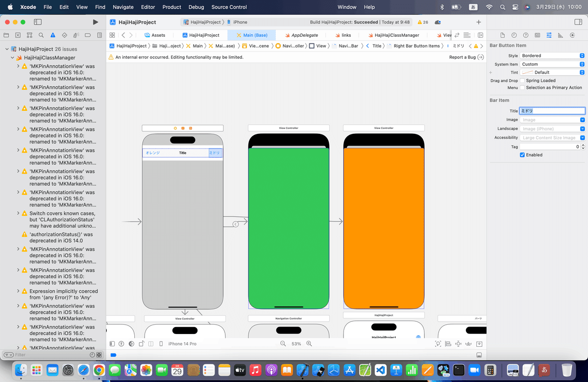
Task: Open the find navigator magnifier
Action: click(x=42, y=35)
